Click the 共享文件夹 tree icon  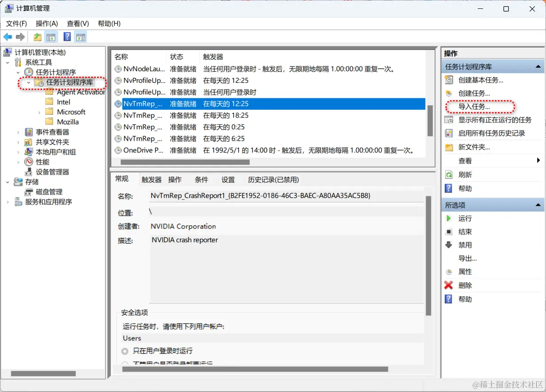29,142
